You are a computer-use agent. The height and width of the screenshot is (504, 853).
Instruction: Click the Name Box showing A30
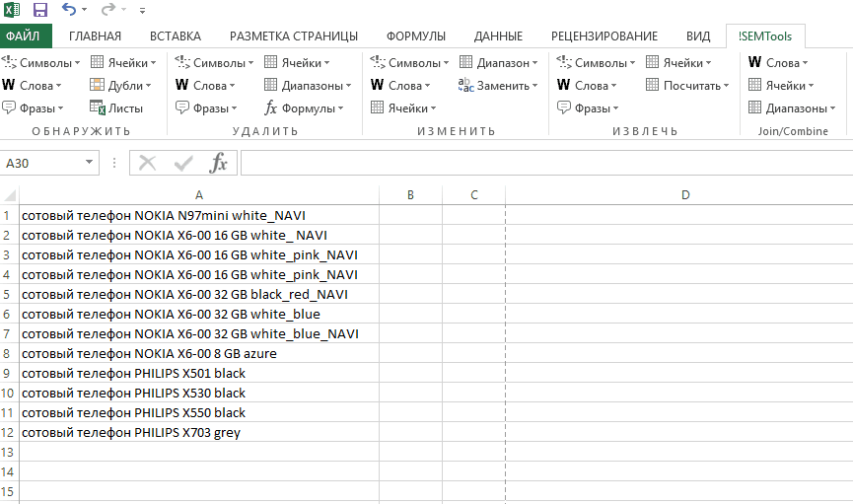[42, 163]
